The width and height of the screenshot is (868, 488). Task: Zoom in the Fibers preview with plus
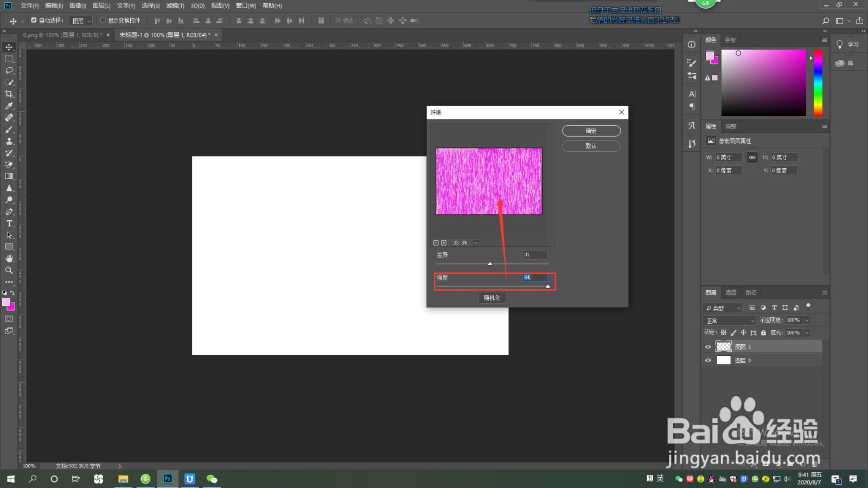click(x=444, y=243)
